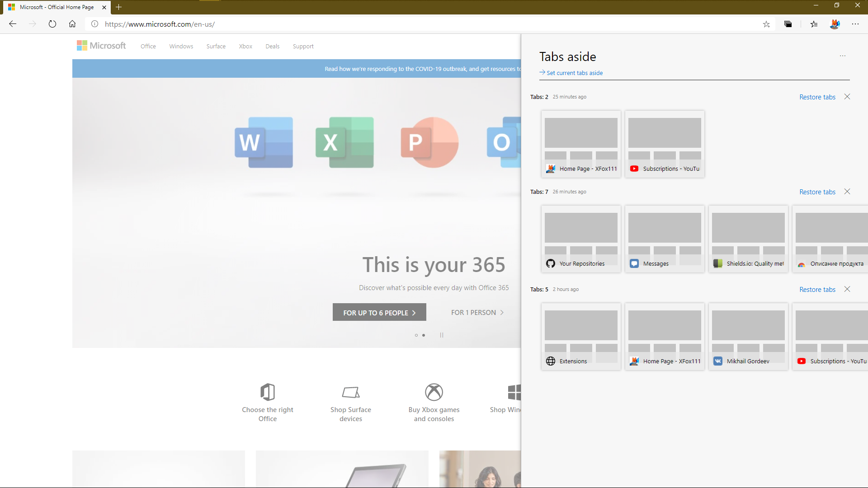This screenshot has width=868, height=488.
Task: Open Home Page - XFox111 thumbnail in 2-tab group
Action: pos(581,144)
